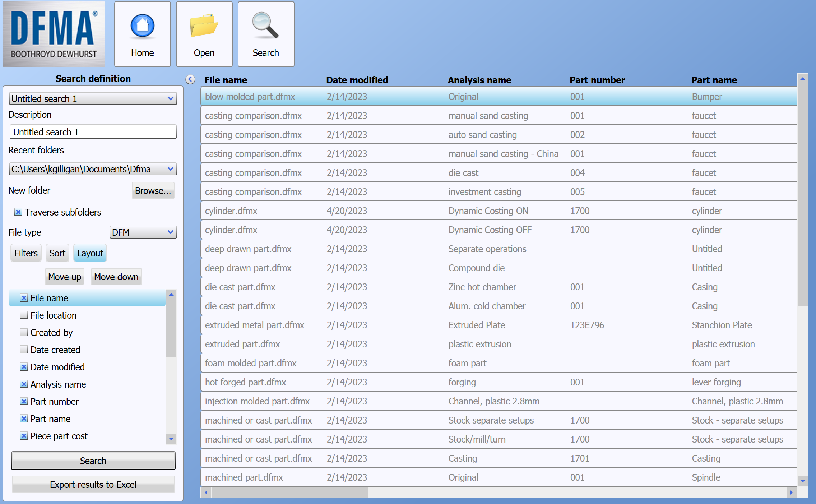Select the hot forged part.dfmx row
The width and height of the screenshot is (816, 504).
coord(499,382)
